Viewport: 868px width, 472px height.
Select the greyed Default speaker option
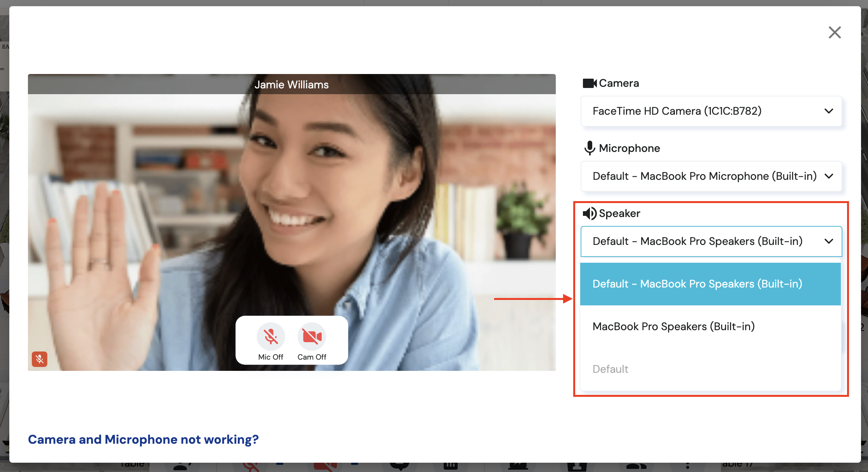[610, 369]
